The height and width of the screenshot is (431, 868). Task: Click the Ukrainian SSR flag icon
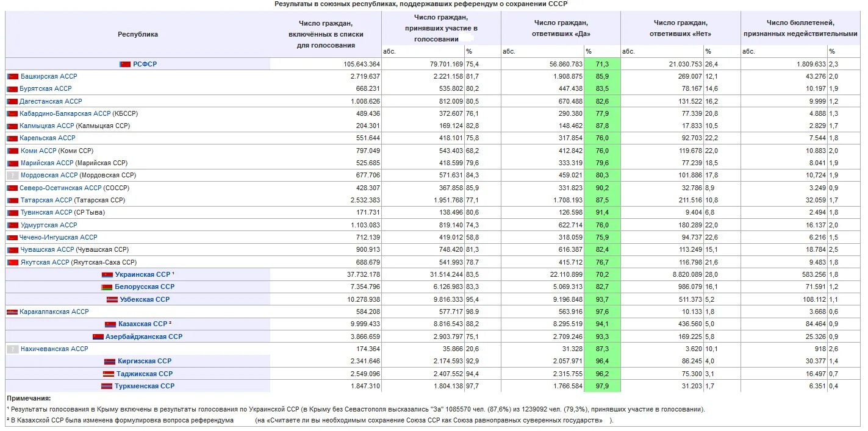107,275
